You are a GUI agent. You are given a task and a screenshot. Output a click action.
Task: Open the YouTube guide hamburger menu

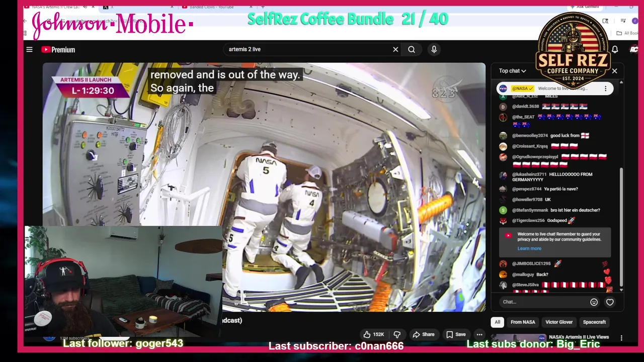29,49
